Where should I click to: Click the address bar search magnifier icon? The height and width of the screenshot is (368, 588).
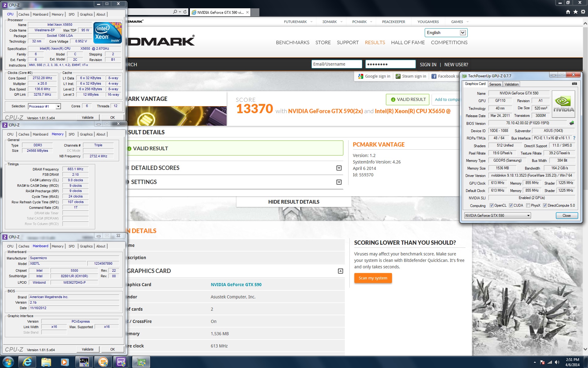click(x=175, y=12)
